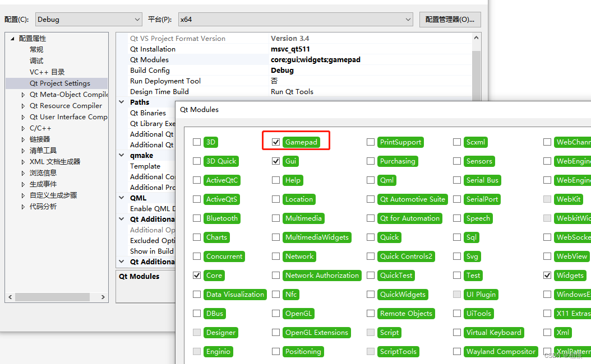Check the PrintSupport module checkbox
Viewport: 591px width, 364px height.
pos(371,142)
